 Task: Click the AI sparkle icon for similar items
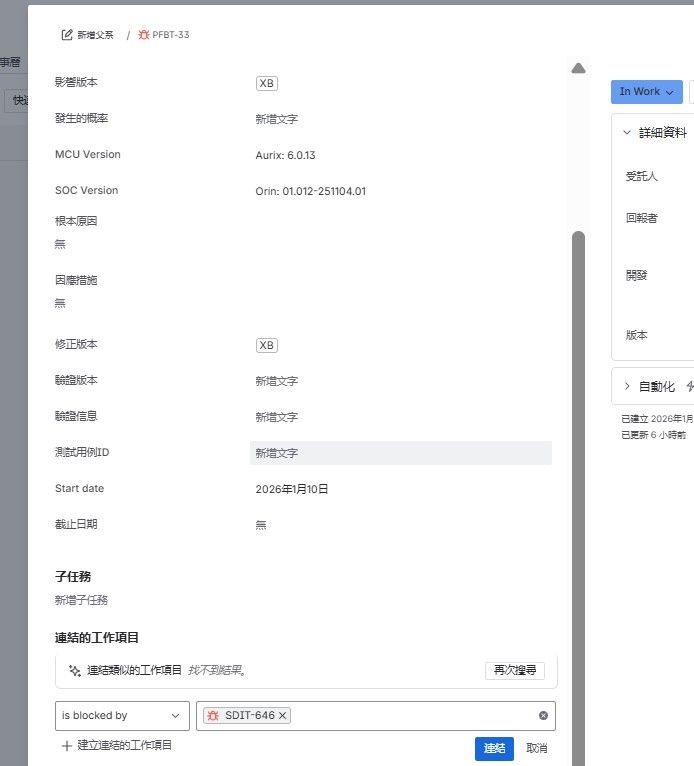click(75, 671)
